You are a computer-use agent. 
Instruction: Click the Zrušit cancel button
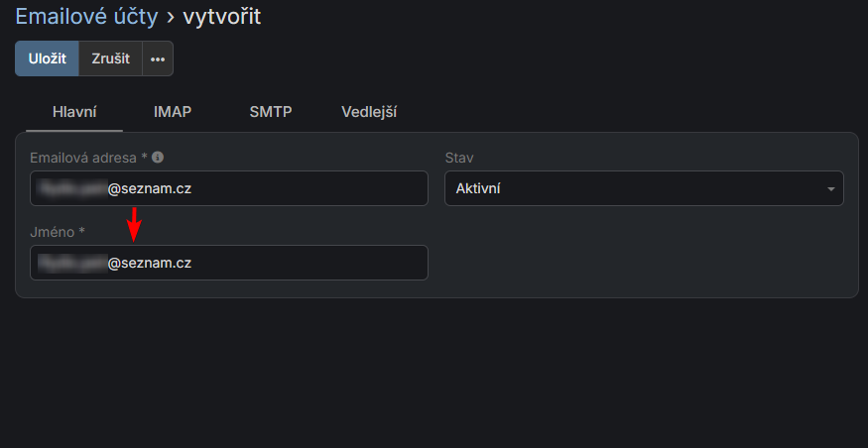coord(110,58)
